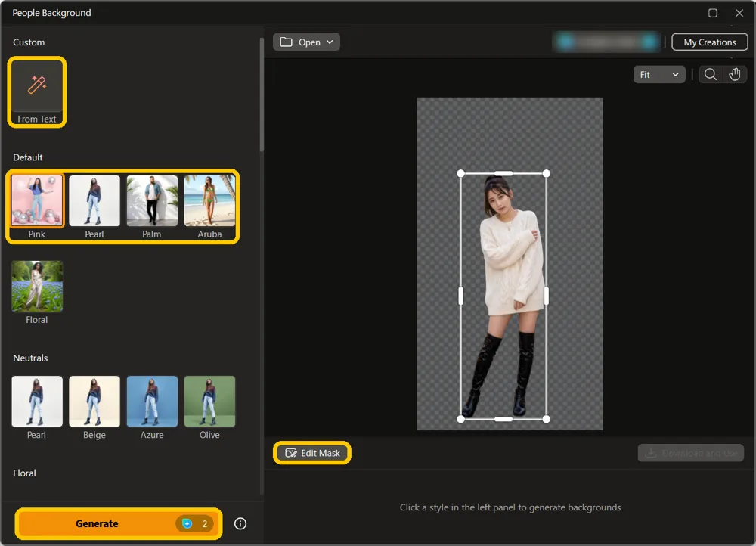
Task: Click the left edge handle of selection
Action: click(461, 296)
